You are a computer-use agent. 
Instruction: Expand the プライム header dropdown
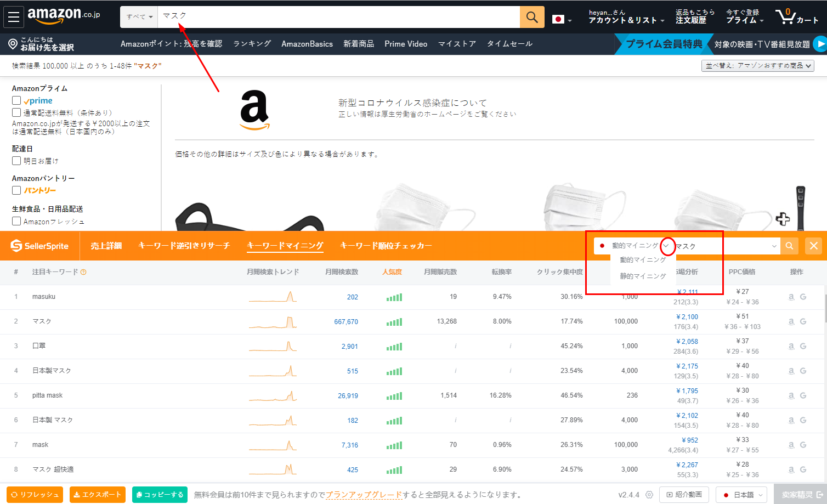pyautogui.click(x=745, y=17)
